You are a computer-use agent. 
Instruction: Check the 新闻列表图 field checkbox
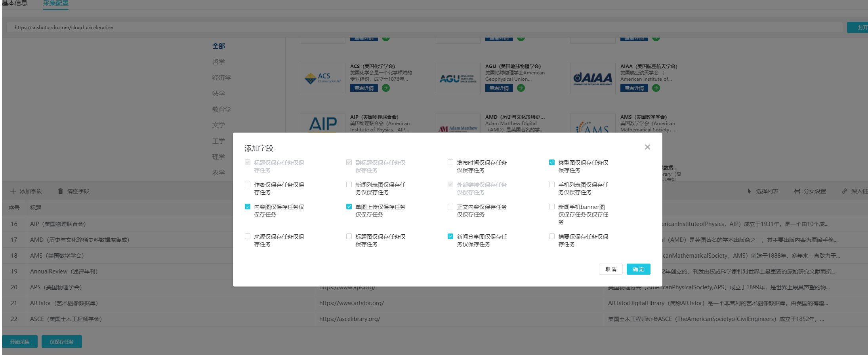coord(349,184)
